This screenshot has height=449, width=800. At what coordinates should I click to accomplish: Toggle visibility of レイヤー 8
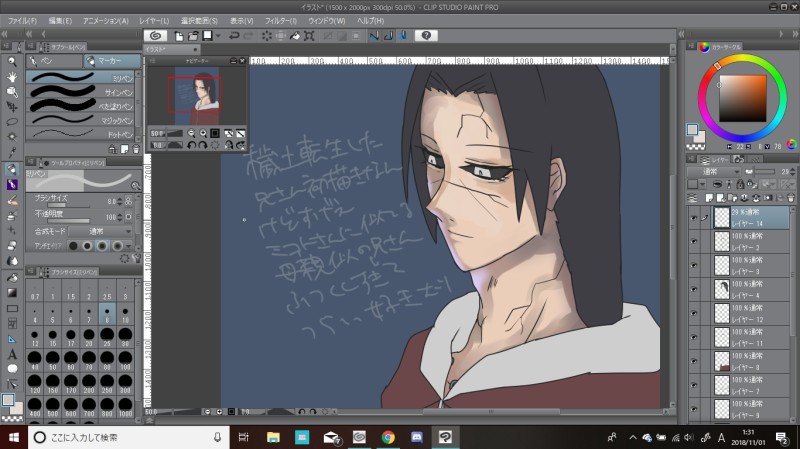click(x=693, y=361)
